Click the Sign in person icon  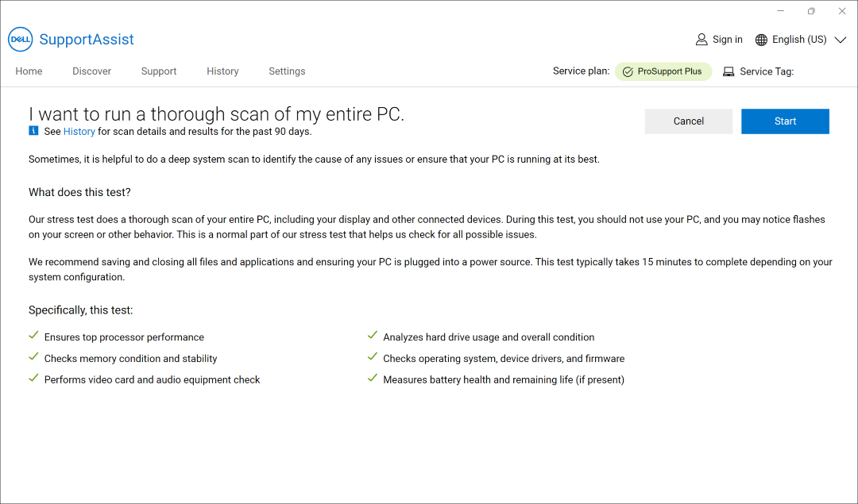tap(701, 39)
